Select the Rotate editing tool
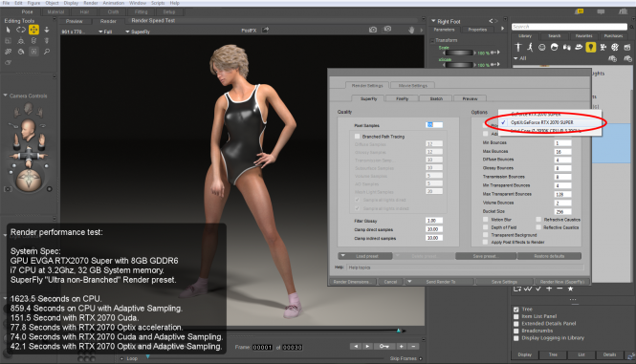 [x=21, y=30]
